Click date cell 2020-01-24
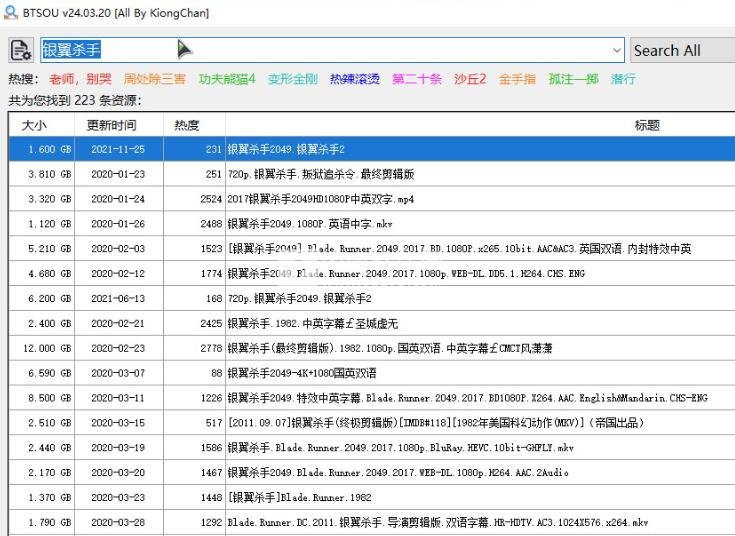735x536 pixels. point(118,199)
